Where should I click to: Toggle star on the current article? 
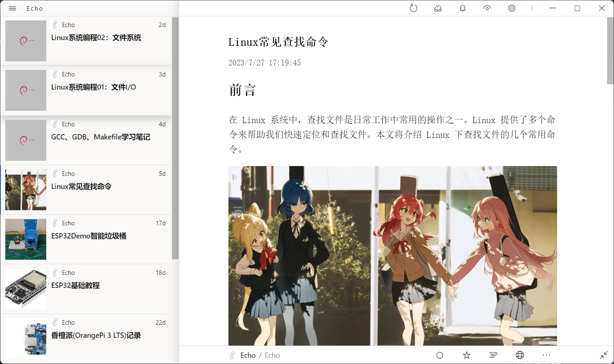pos(467,355)
